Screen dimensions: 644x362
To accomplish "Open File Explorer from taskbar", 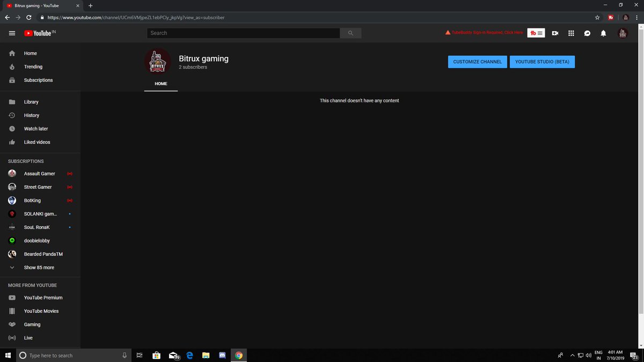I will tap(206, 355).
